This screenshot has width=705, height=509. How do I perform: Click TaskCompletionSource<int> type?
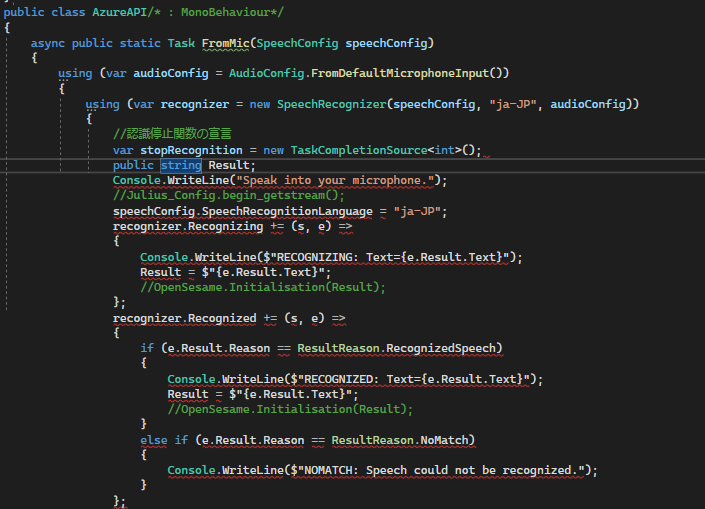[376, 150]
